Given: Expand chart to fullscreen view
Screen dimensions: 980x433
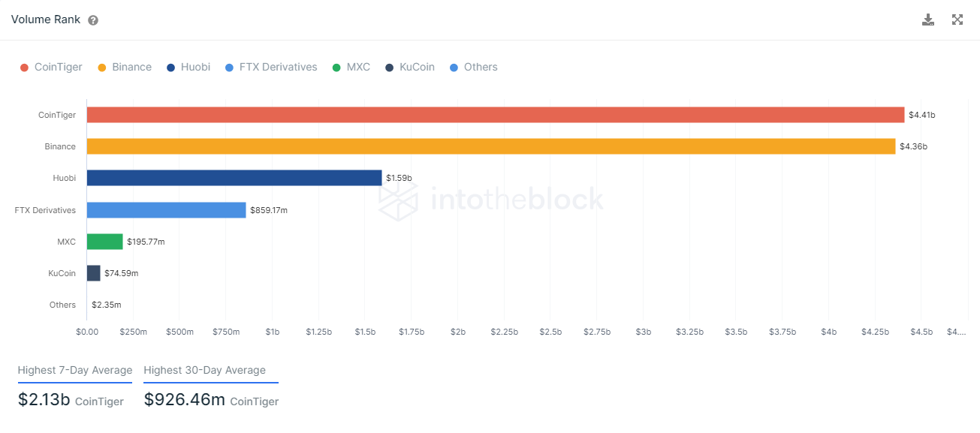Looking at the screenshot, I should 957,20.
